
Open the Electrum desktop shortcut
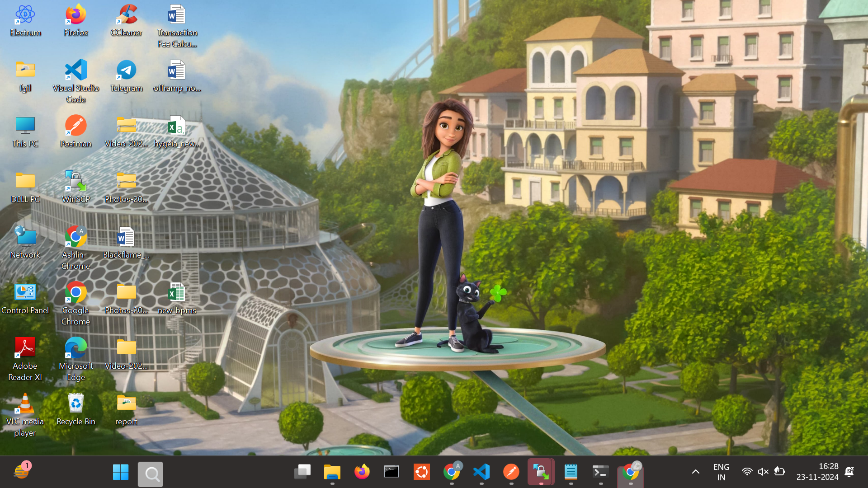tap(25, 20)
